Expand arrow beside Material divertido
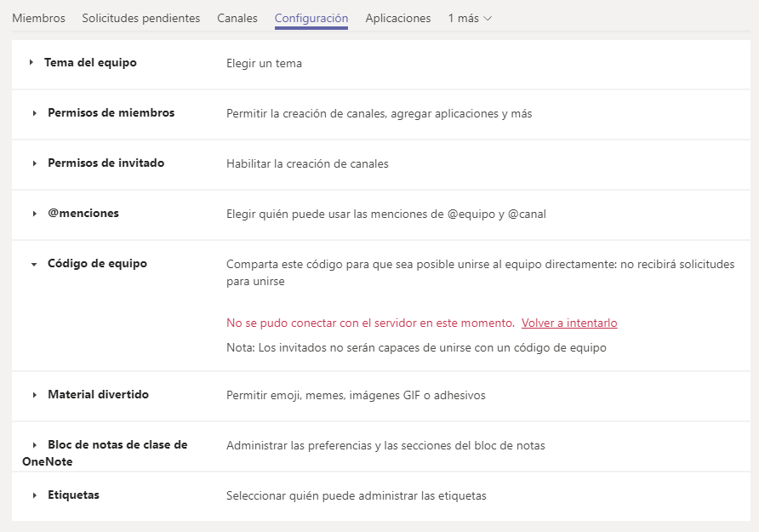The width and height of the screenshot is (759, 532). [x=34, y=395]
